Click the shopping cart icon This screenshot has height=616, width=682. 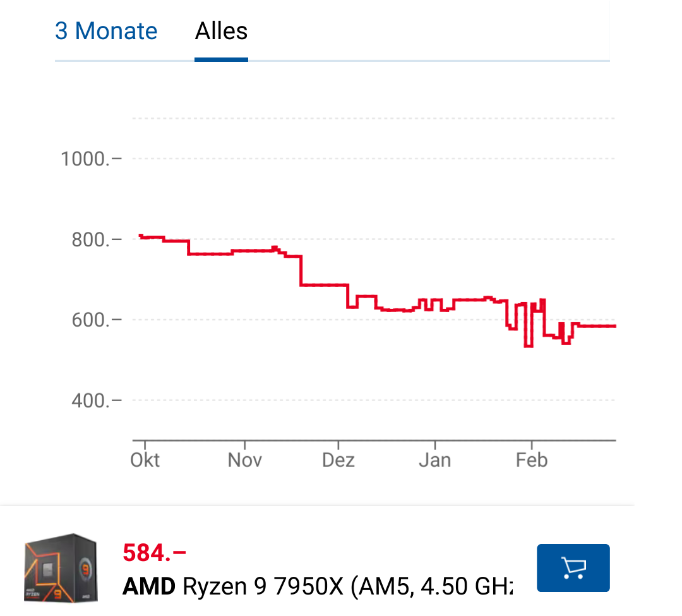point(573,567)
